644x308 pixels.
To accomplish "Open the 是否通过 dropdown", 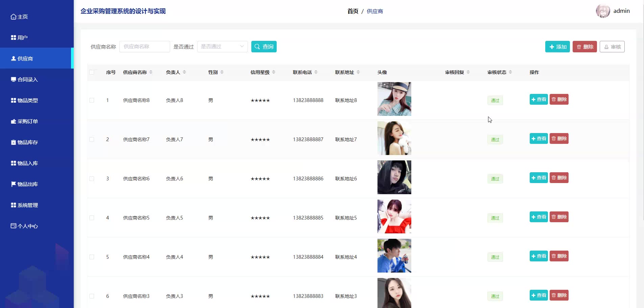I will pyautogui.click(x=222, y=47).
